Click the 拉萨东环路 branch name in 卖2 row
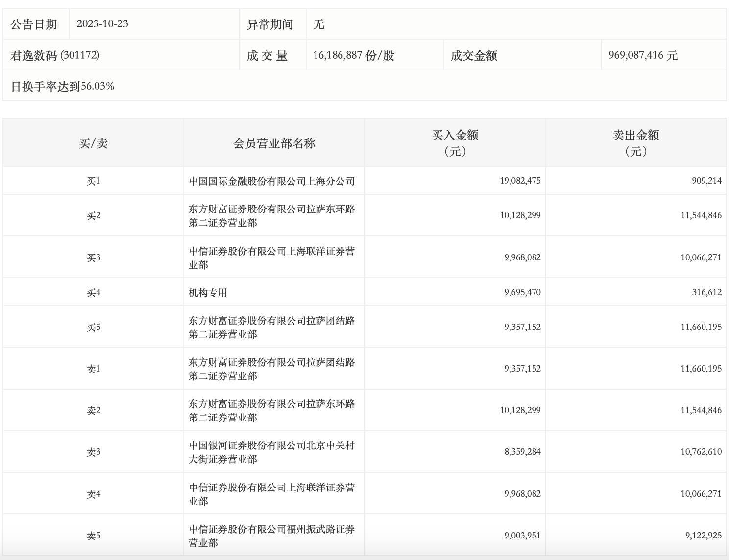The image size is (729, 560). coord(272,410)
